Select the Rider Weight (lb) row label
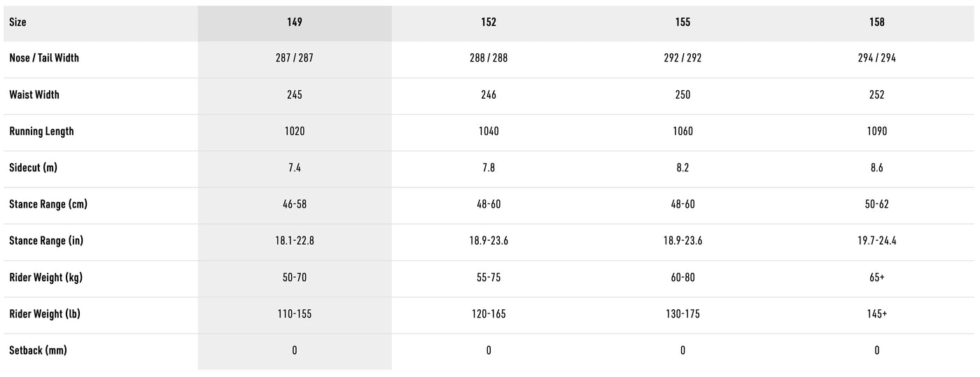 click(45, 314)
